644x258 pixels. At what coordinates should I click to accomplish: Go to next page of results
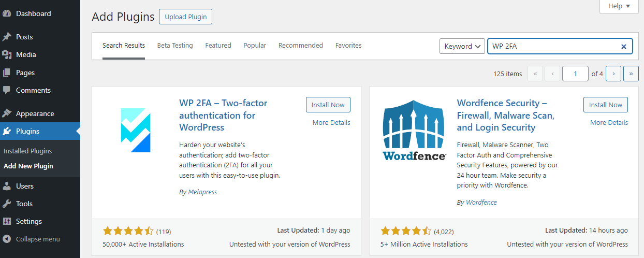613,74
